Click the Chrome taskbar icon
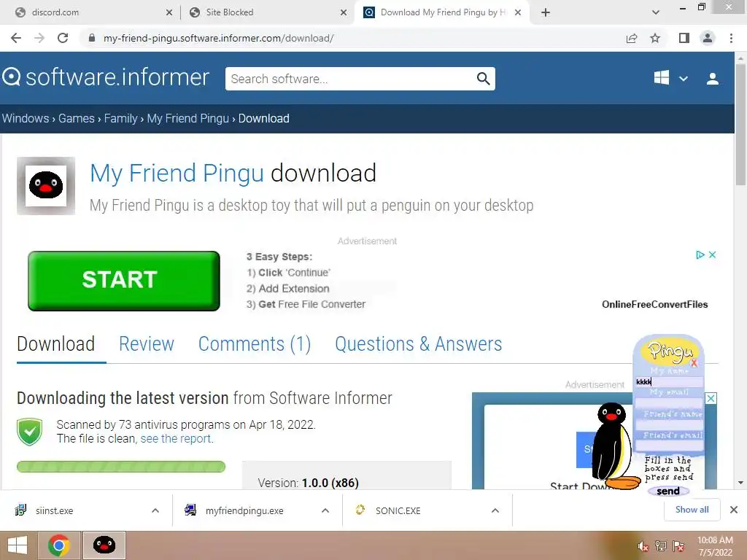The image size is (747, 560). pyautogui.click(x=59, y=545)
